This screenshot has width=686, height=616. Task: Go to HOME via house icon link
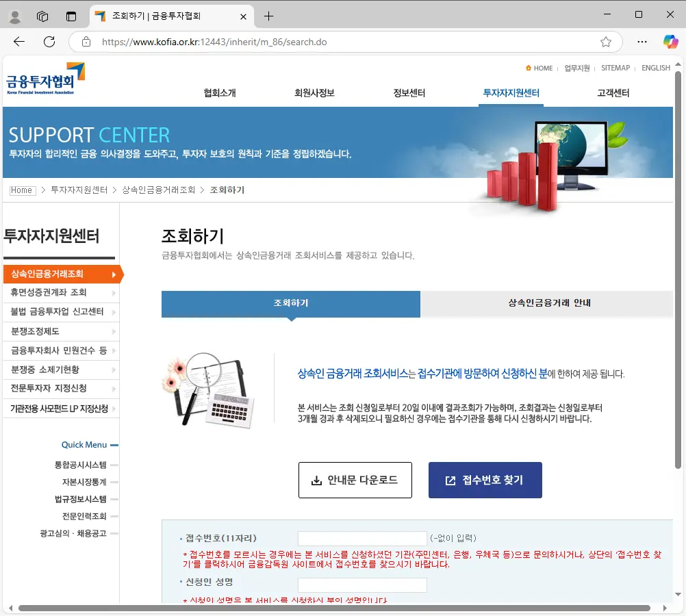click(x=539, y=68)
